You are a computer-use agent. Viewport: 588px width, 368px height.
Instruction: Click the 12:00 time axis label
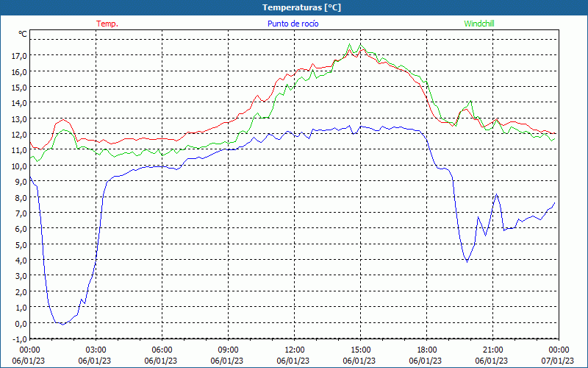295,350
